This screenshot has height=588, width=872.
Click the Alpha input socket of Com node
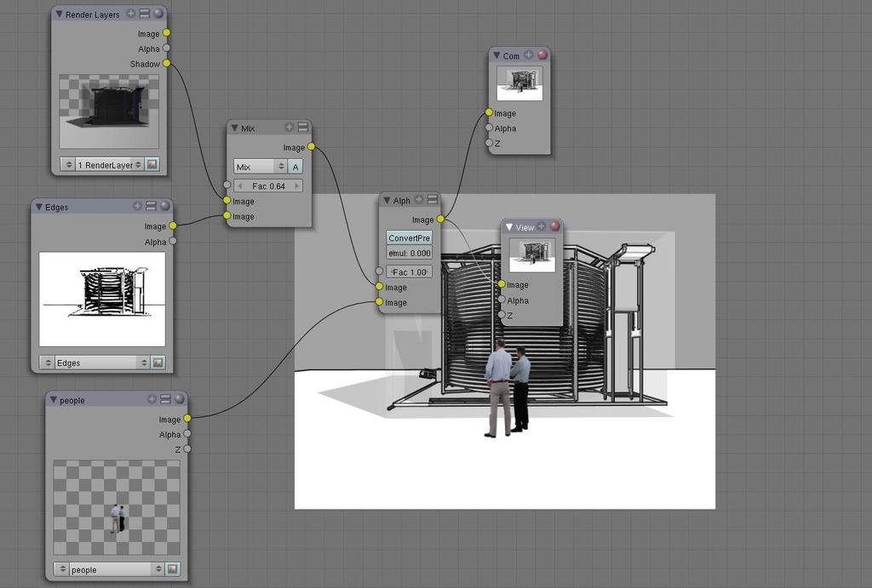tap(489, 128)
